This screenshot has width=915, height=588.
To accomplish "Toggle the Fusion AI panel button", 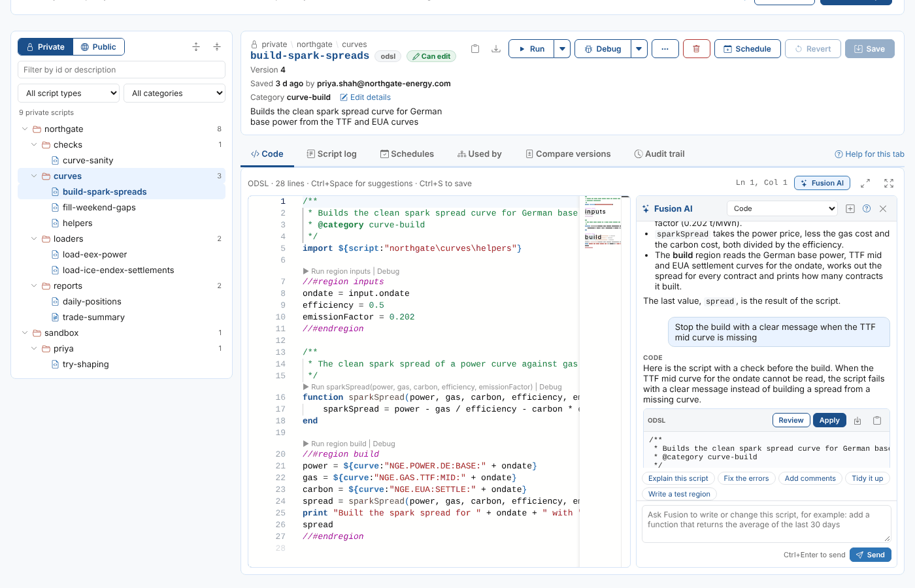I will pos(822,184).
